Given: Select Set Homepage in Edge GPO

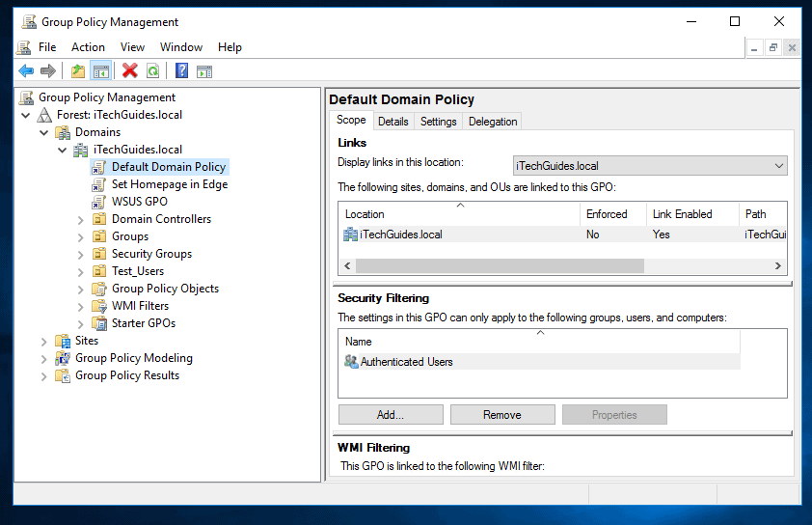Looking at the screenshot, I should (x=169, y=184).
